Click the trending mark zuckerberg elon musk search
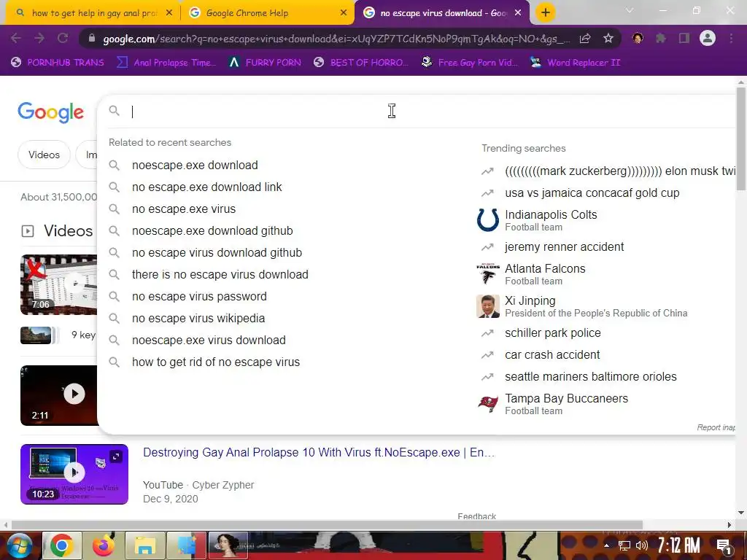 tap(620, 171)
